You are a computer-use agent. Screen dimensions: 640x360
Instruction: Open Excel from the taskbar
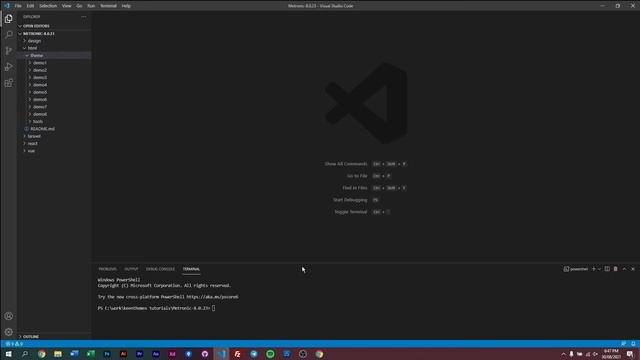click(91, 354)
